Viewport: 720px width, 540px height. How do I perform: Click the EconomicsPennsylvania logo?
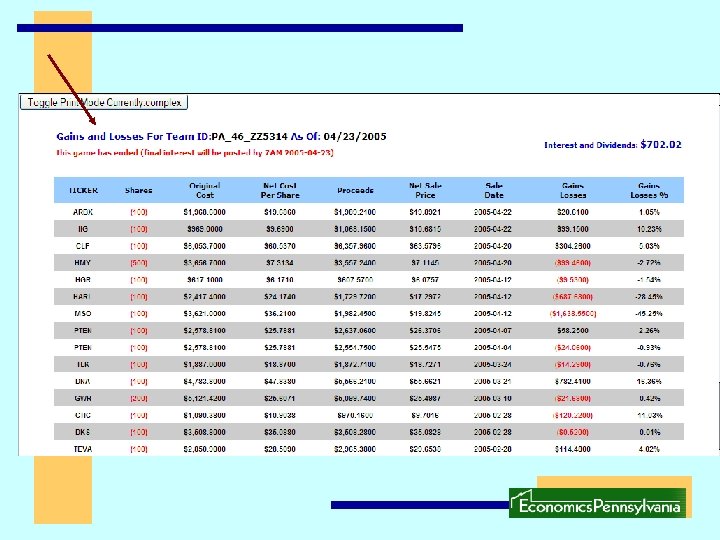pos(597,504)
